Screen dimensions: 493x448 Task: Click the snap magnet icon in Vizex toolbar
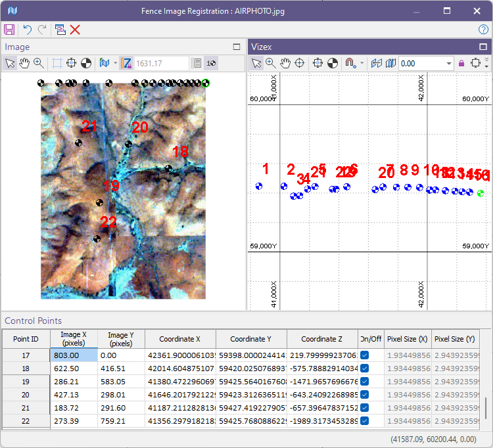point(350,63)
